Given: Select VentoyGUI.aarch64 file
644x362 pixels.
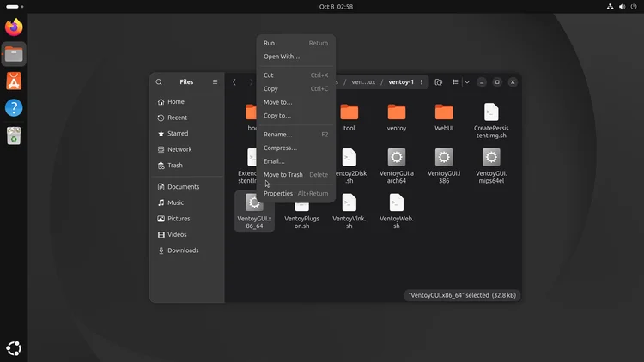Looking at the screenshot, I should click(397, 166).
